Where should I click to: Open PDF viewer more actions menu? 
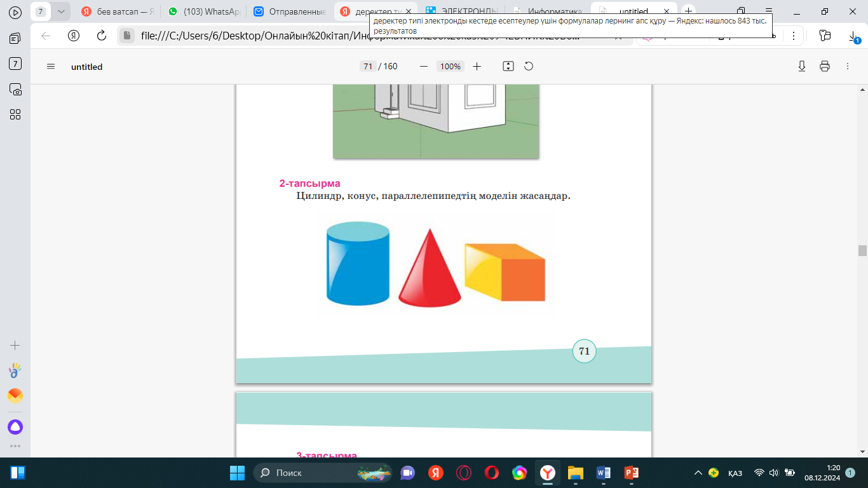coord(847,66)
